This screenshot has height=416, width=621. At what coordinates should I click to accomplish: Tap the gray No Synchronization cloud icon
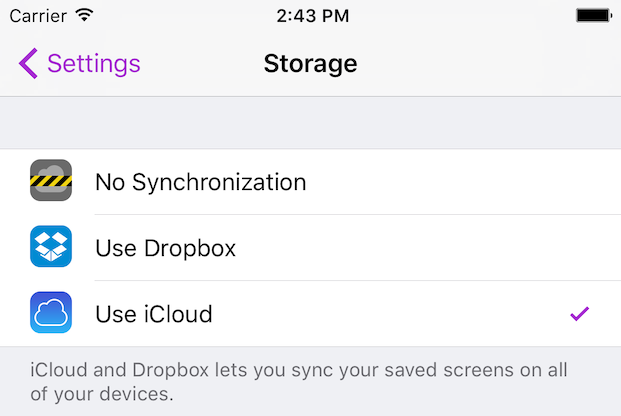(x=51, y=180)
